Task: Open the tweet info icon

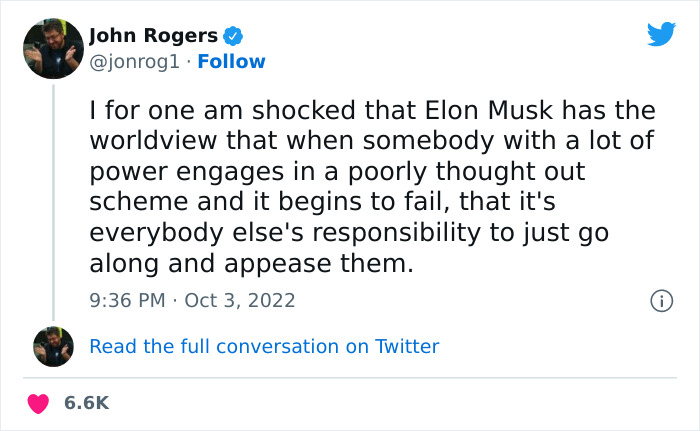Action: [x=660, y=300]
